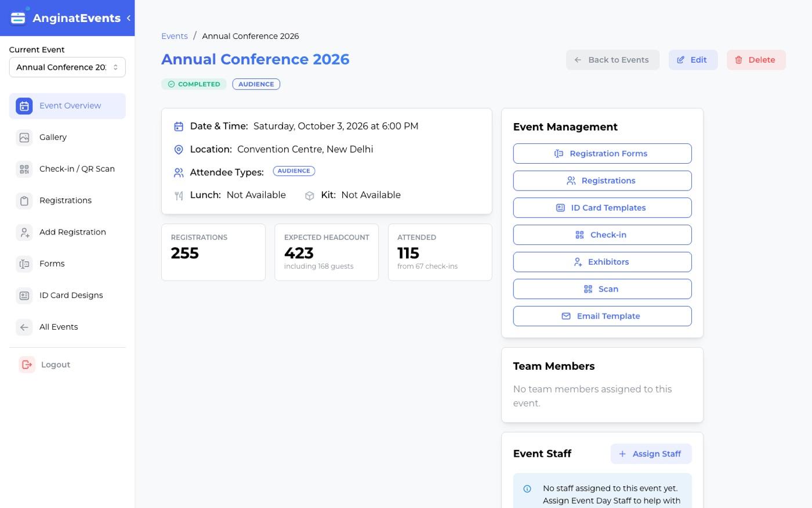
Task: Open ID Card Templates button
Action: 602,208
